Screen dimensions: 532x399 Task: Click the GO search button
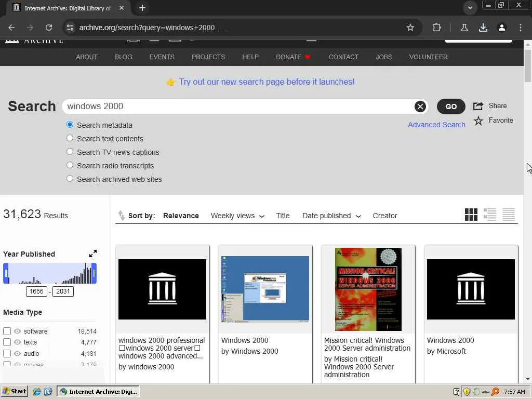click(451, 107)
